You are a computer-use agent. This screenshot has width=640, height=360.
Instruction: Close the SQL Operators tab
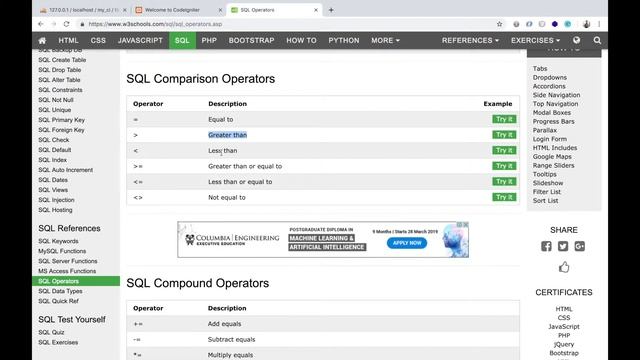316,10
